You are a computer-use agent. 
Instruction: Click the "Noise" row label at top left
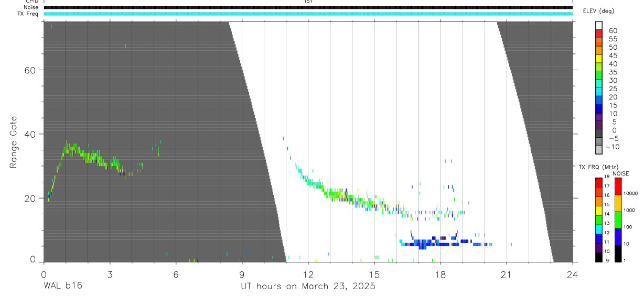(x=32, y=7)
